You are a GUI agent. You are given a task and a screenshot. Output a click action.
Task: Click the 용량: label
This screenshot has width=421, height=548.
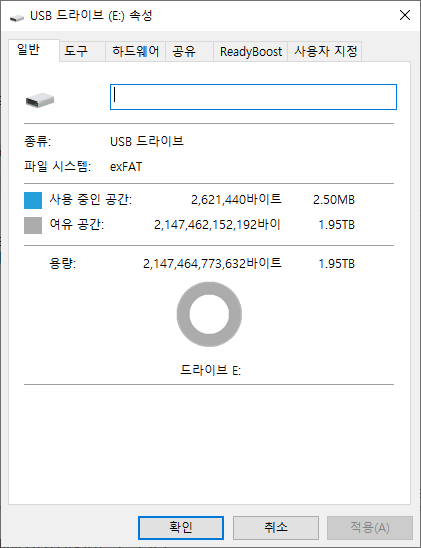click(63, 264)
